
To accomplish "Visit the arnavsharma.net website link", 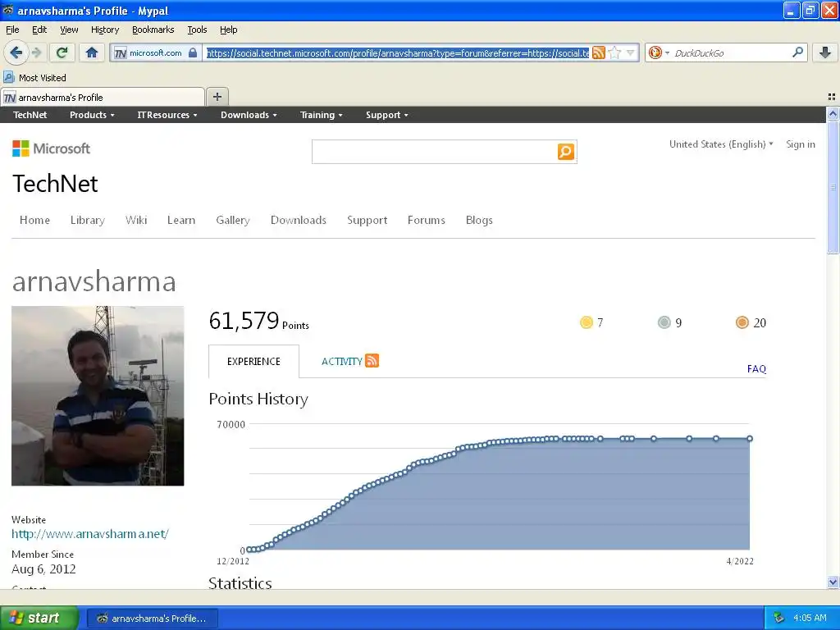I will tap(90, 533).
